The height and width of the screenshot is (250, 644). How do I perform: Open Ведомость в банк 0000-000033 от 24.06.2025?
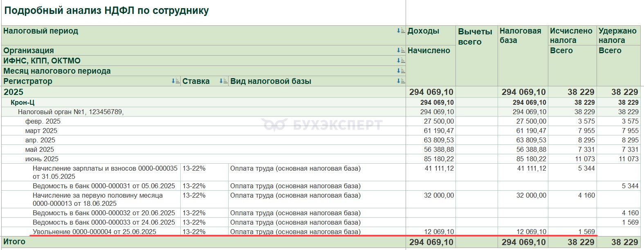(x=104, y=222)
